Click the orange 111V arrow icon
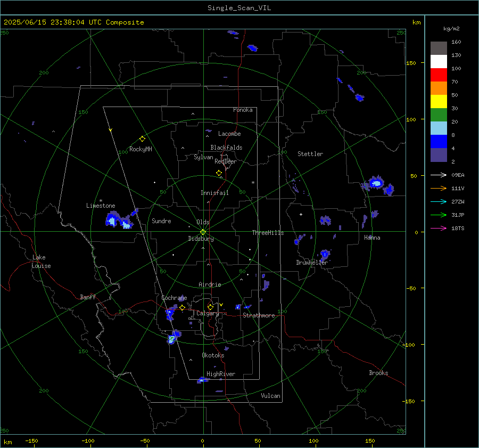Viewport: 479px width, 448px height. pyautogui.click(x=439, y=189)
